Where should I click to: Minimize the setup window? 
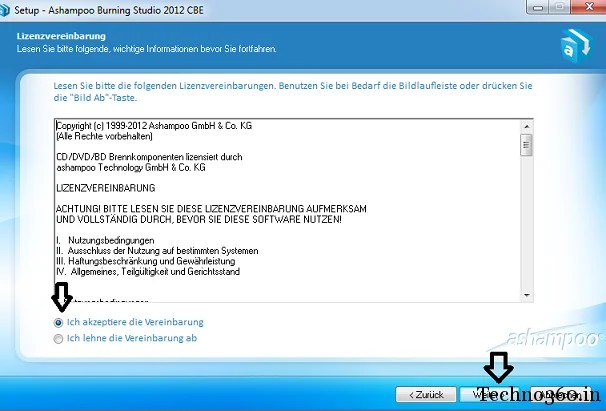[x=540, y=7]
